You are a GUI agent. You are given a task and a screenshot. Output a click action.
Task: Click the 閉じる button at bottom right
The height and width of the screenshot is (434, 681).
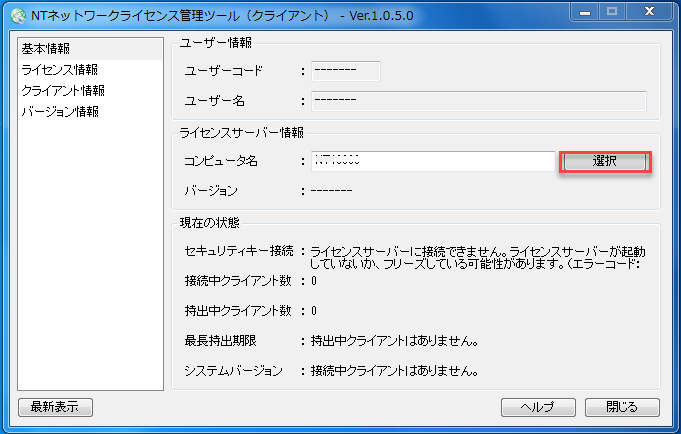coord(621,407)
